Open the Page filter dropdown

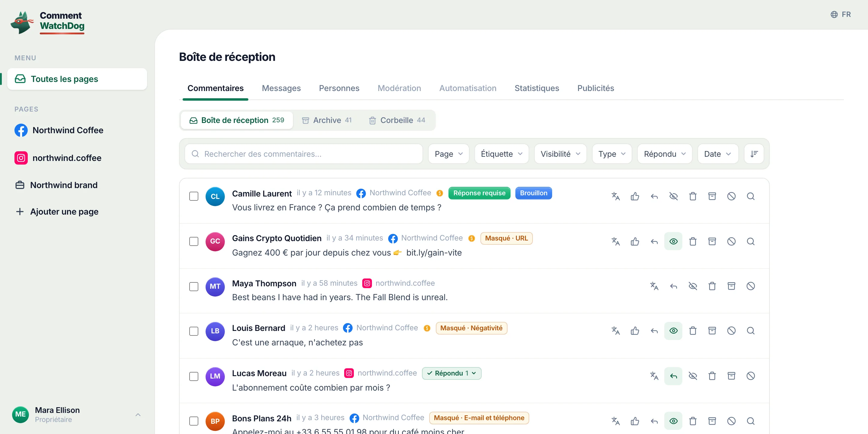point(448,154)
